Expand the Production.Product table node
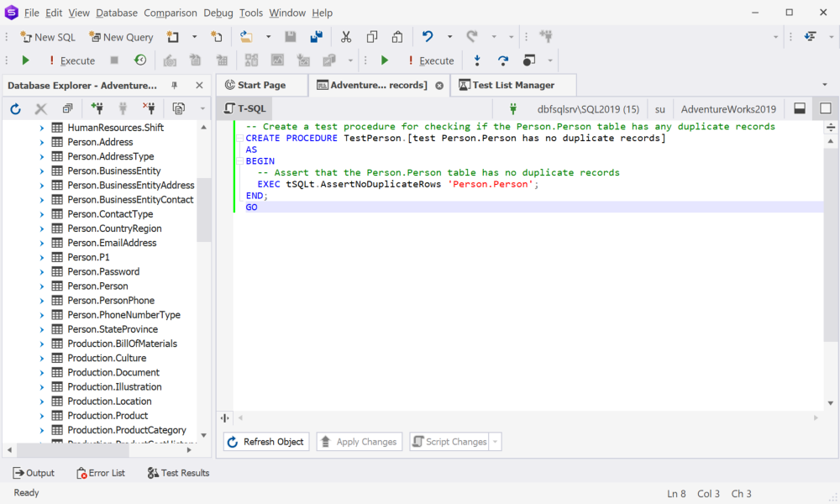Image resolution: width=840 pixels, height=504 pixels. [42, 416]
